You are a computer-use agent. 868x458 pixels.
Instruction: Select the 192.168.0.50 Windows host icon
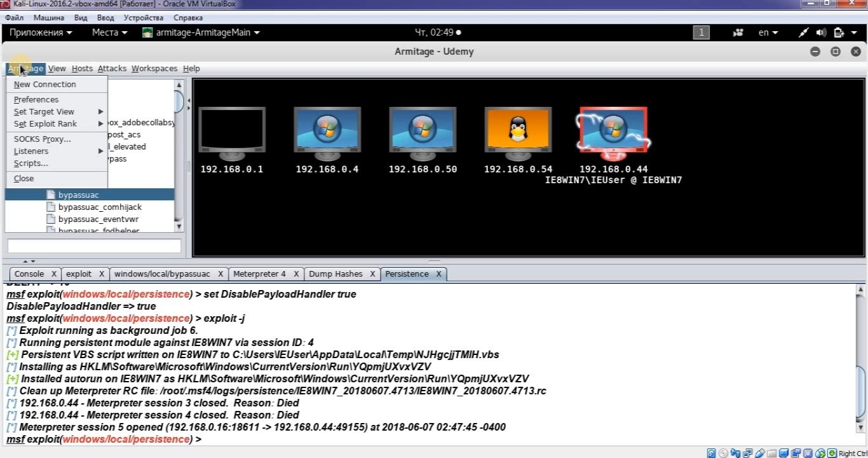tap(423, 132)
